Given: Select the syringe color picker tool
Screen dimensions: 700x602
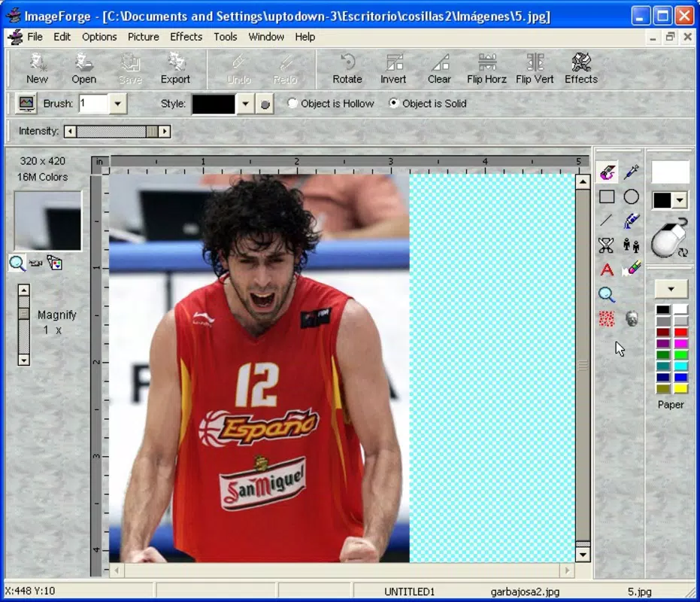Looking at the screenshot, I should pos(632,172).
